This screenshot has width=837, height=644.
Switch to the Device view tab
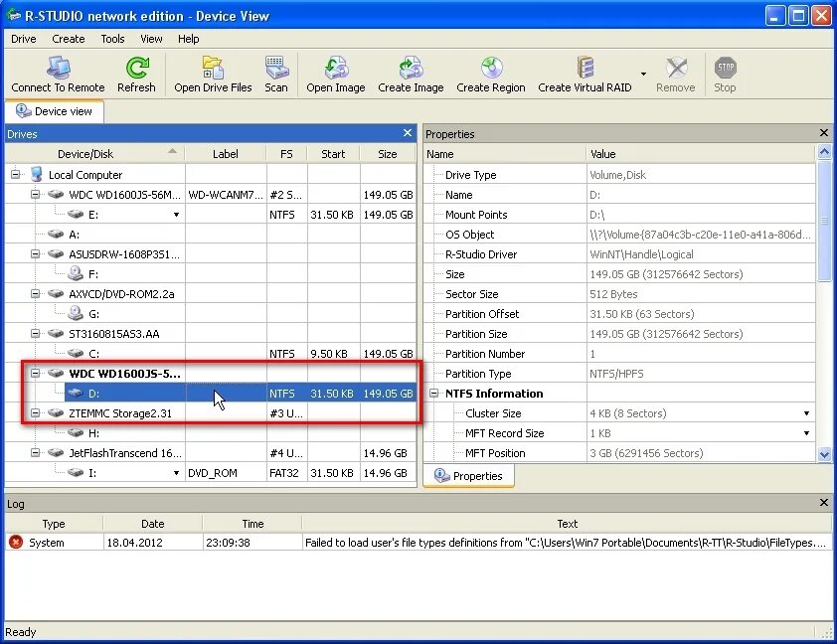pyautogui.click(x=54, y=111)
